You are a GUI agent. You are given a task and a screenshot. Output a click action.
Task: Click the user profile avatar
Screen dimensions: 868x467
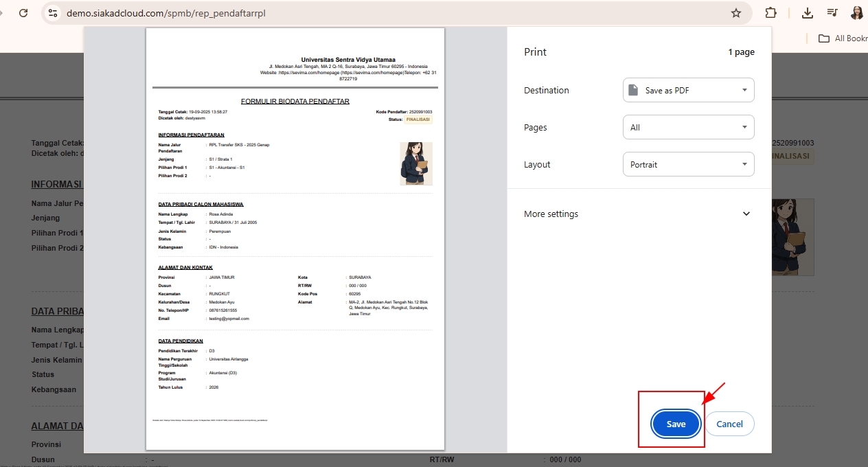click(x=857, y=13)
